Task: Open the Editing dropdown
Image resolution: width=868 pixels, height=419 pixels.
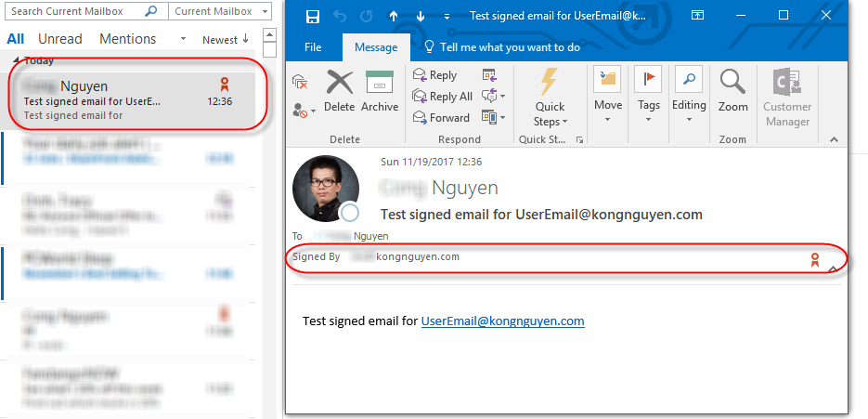Action: point(689,96)
